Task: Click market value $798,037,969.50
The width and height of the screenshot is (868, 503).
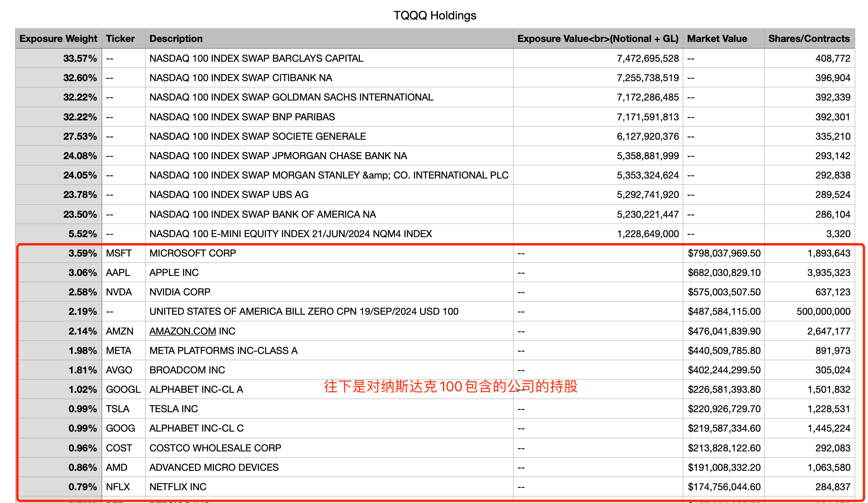Action: pos(724,253)
